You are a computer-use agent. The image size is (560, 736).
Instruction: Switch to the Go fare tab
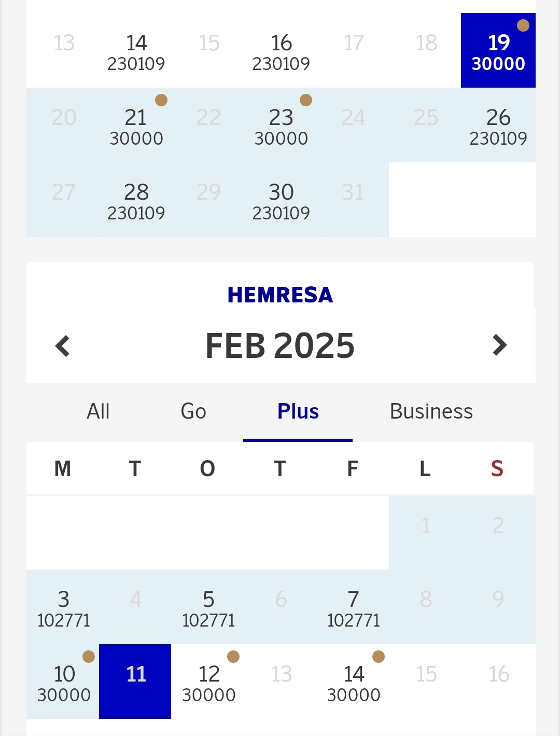[x=193, y=412]
